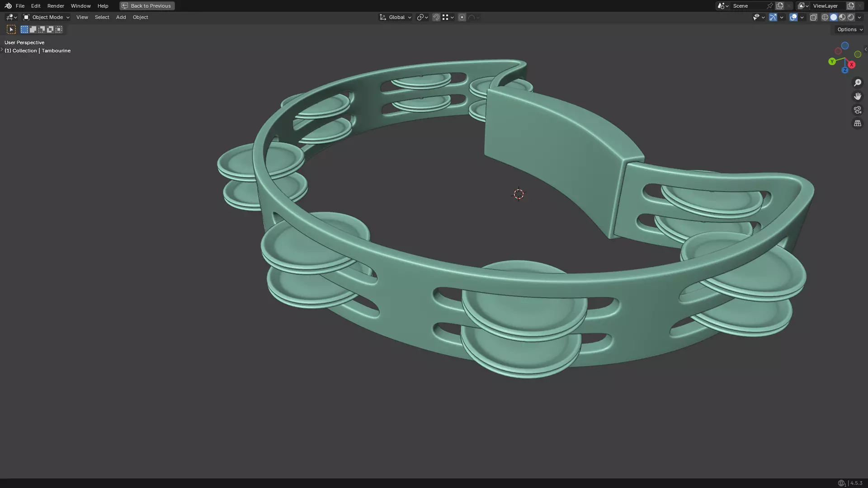Open the Add menu in header
This screenshot has width=868, height=488.
pyautogui.click(x=121, y=17)
